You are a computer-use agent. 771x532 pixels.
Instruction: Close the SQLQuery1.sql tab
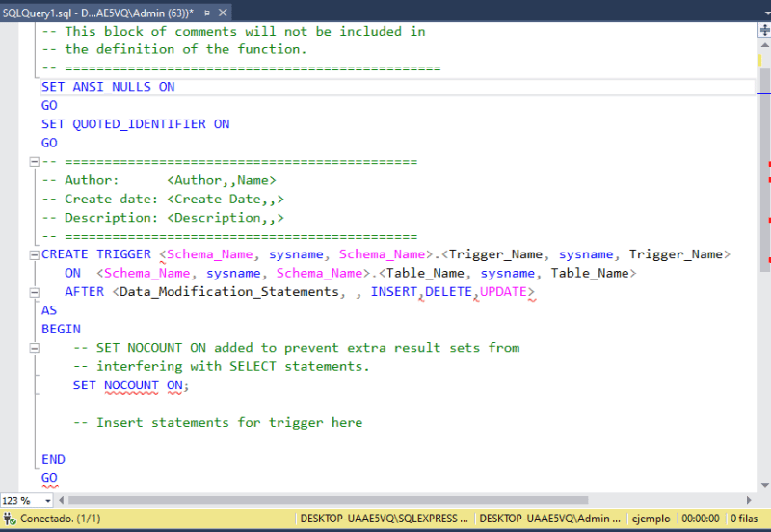pyautogui.click(x=223, y=13)
